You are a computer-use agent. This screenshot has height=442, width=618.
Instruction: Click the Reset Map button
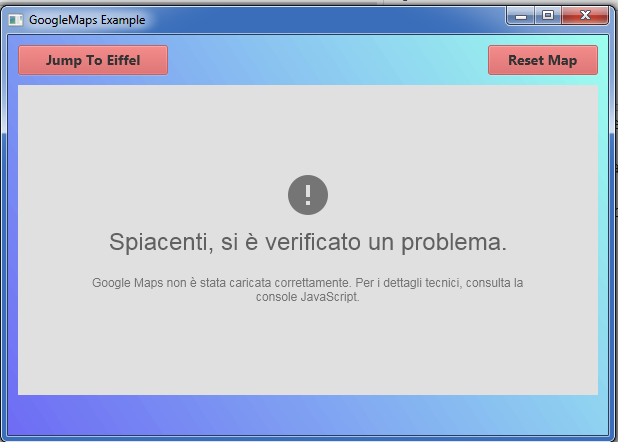pyautogui.click(x=543, y=60)
